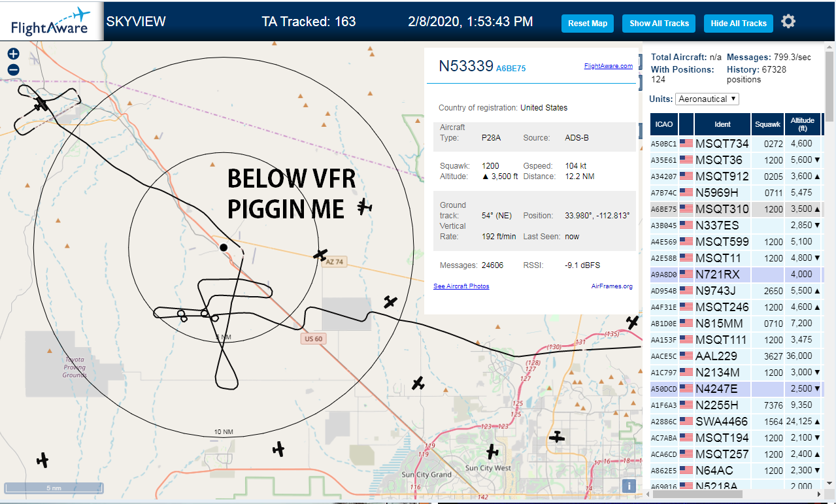
Task: Select the N721RX aircraft row
Action: [x=736, y=275]
